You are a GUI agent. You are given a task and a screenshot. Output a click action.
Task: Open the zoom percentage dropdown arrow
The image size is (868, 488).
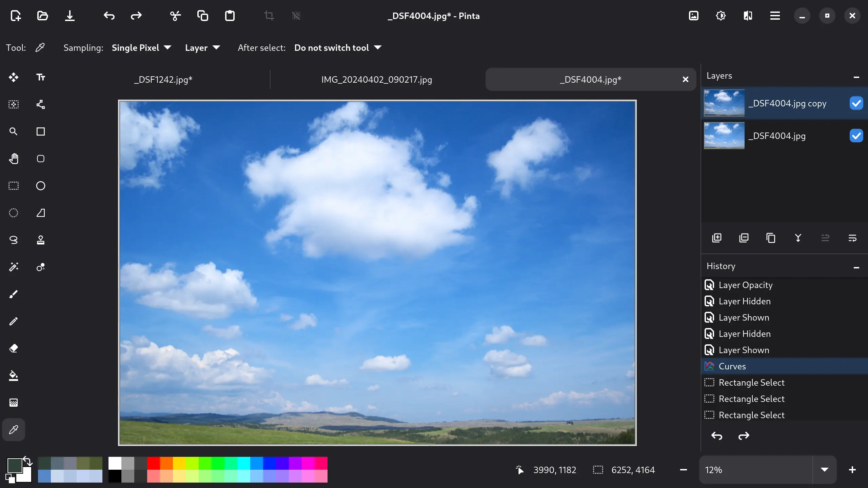(x=825, y=470)
